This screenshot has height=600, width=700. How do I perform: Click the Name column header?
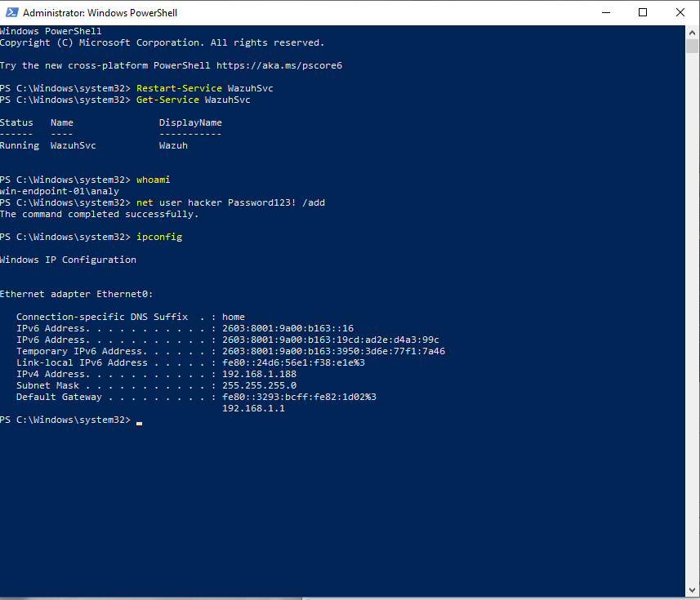62,122
